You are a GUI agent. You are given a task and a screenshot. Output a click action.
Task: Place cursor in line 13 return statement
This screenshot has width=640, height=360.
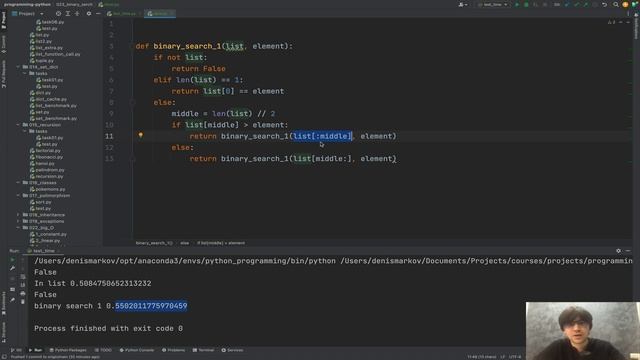click(x=293, y=159)
